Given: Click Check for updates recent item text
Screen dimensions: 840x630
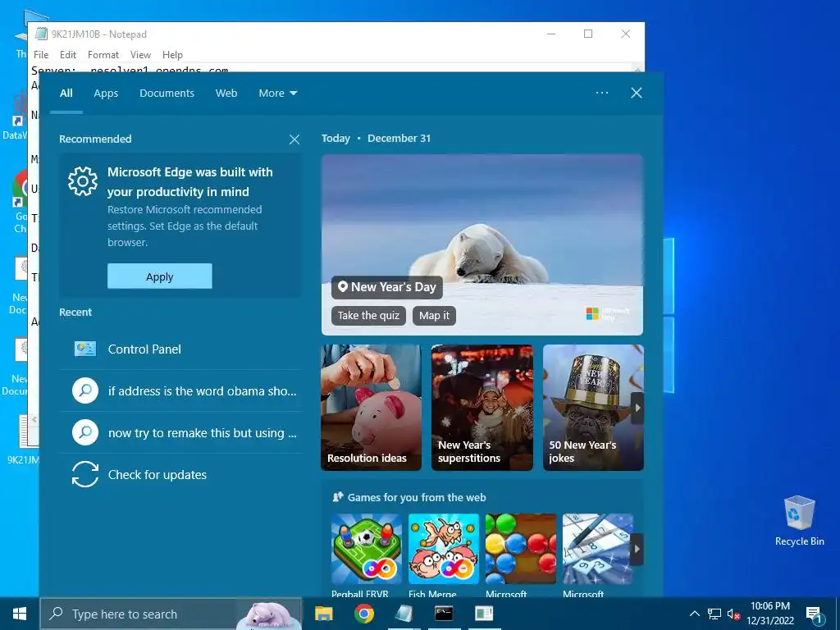Looking at the screenshot, I should [x=157, y=475].
